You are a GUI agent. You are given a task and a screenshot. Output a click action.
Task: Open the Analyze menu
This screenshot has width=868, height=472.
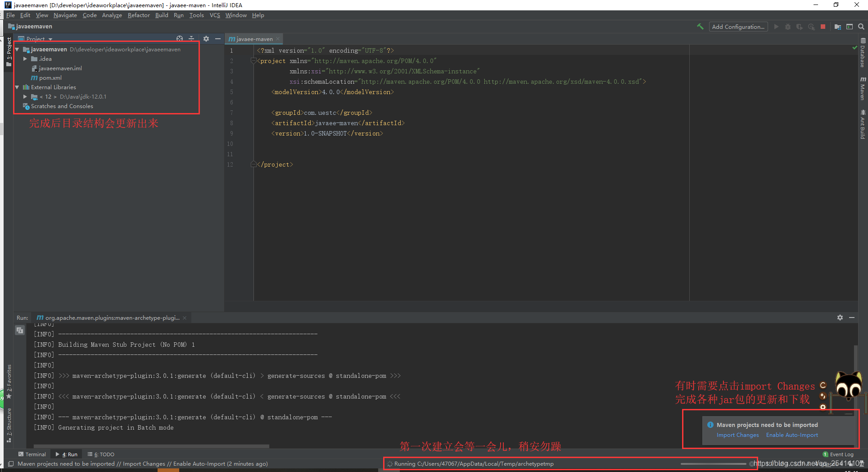[112, 15]
